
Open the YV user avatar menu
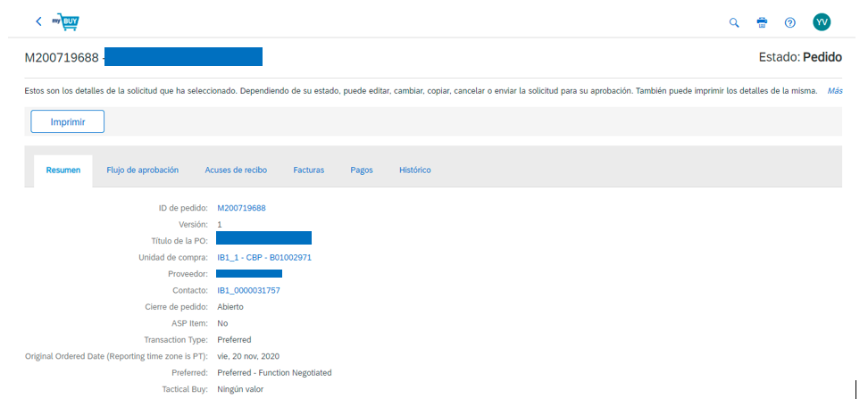[x=822, y=22]
